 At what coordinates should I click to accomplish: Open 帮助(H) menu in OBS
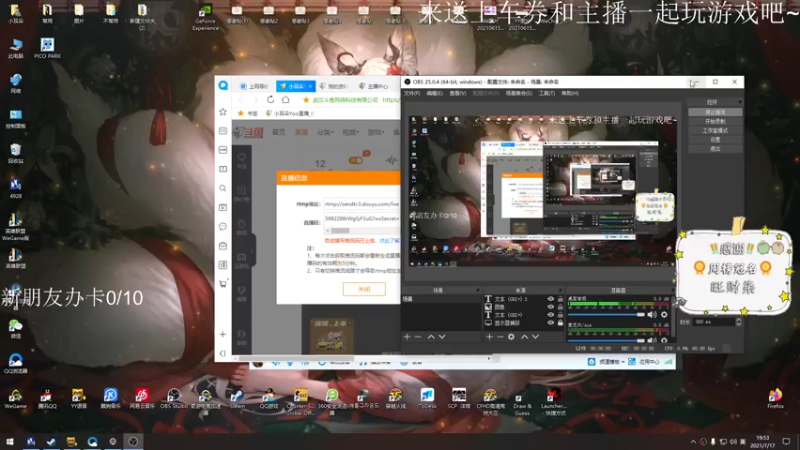coord(570,93)
